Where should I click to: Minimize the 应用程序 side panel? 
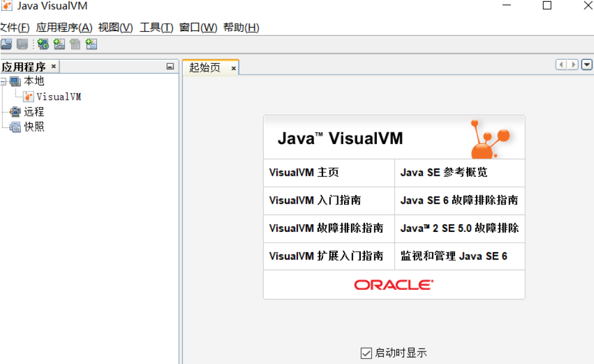[170, 66]
